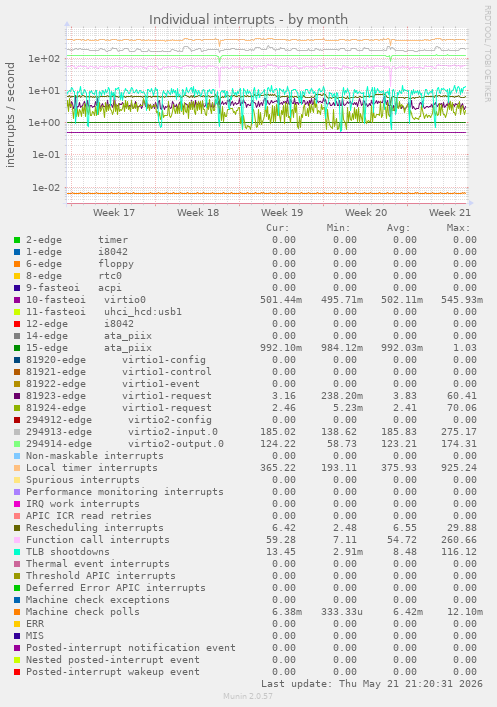Click the cyan swatch next to TLB shootdowns

coord(17,552)
